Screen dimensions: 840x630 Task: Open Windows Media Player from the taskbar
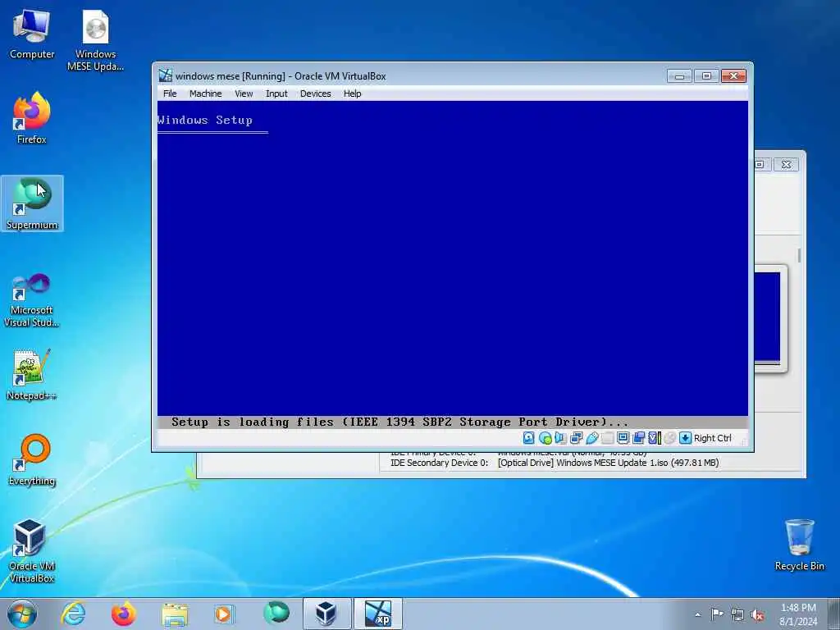click(x=224, y=614)
